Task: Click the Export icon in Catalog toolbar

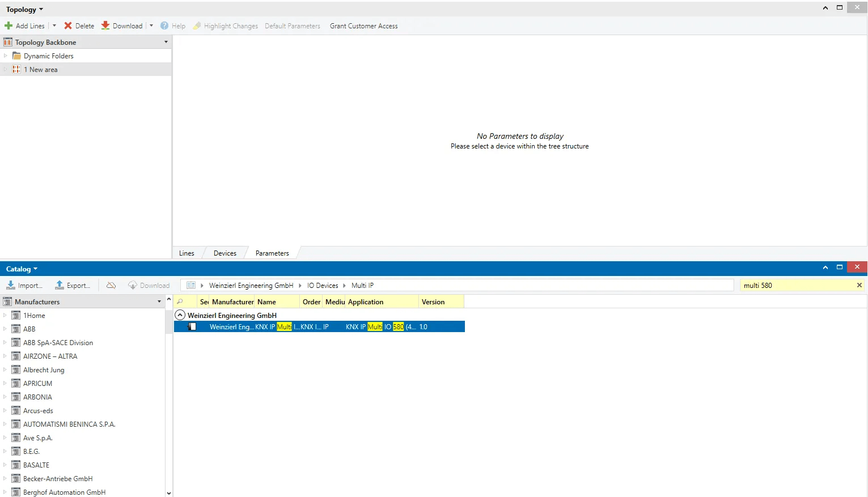Action: (x=60, y=286)
